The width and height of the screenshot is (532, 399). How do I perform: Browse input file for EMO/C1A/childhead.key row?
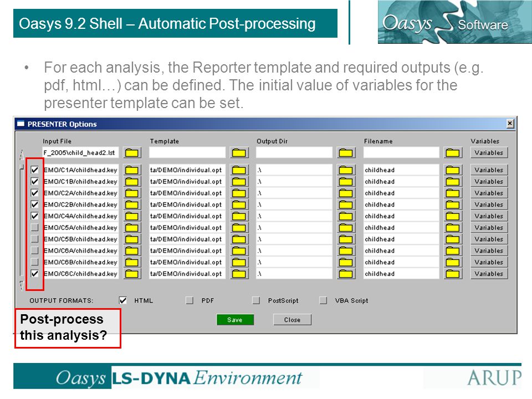(x=132, y=170)
